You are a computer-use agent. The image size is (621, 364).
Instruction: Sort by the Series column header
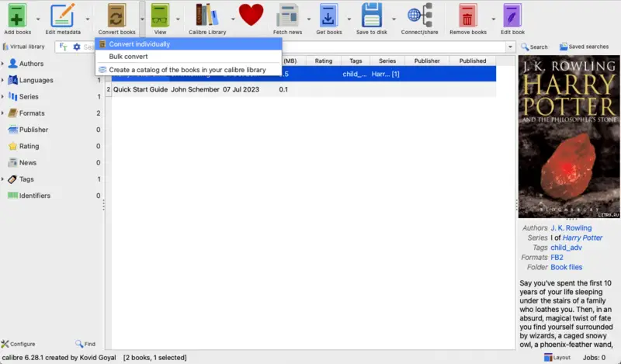387,61
